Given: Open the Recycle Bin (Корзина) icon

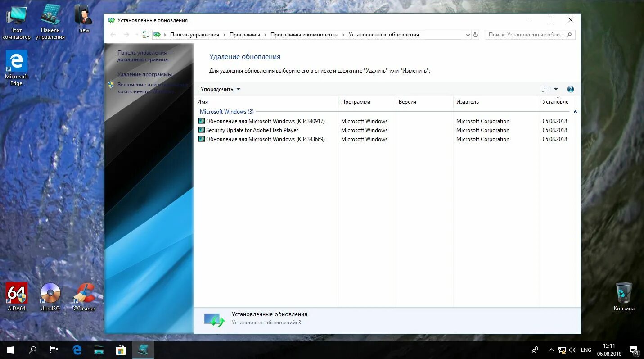Looking at the screenshot, I should 624,297.
